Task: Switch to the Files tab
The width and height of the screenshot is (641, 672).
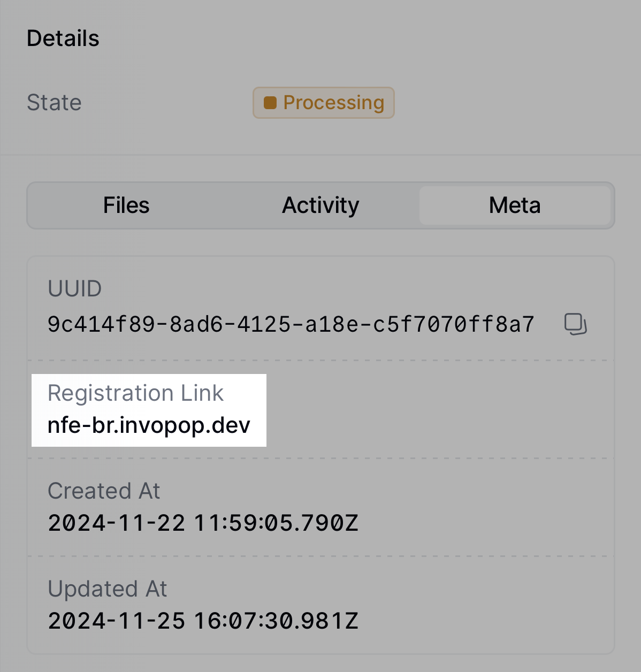Action: point(126,205)
